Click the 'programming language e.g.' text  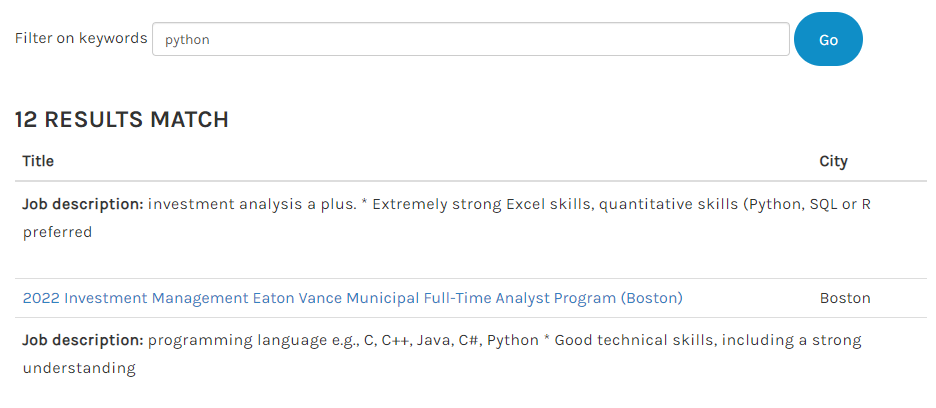pos(254,340)
